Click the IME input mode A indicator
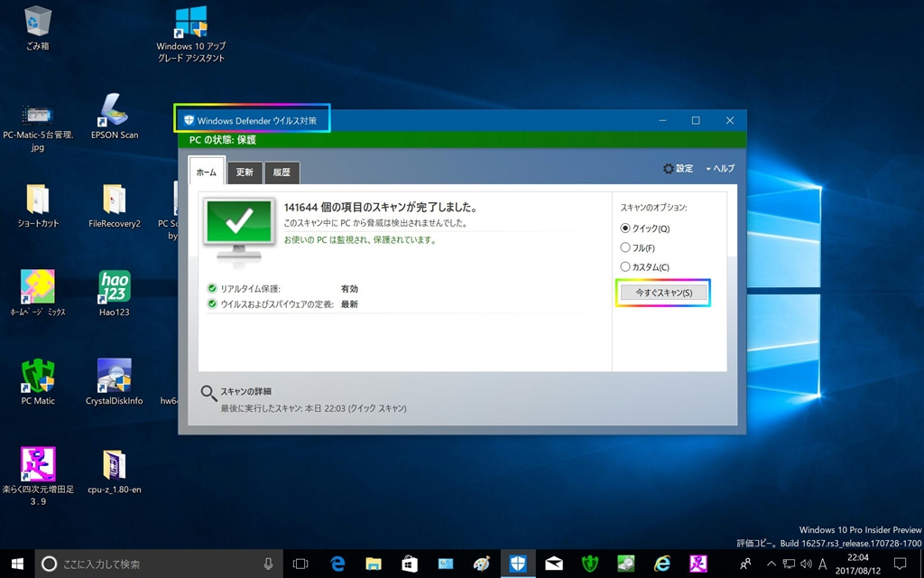924x578 pixels. tap(823, 564)
